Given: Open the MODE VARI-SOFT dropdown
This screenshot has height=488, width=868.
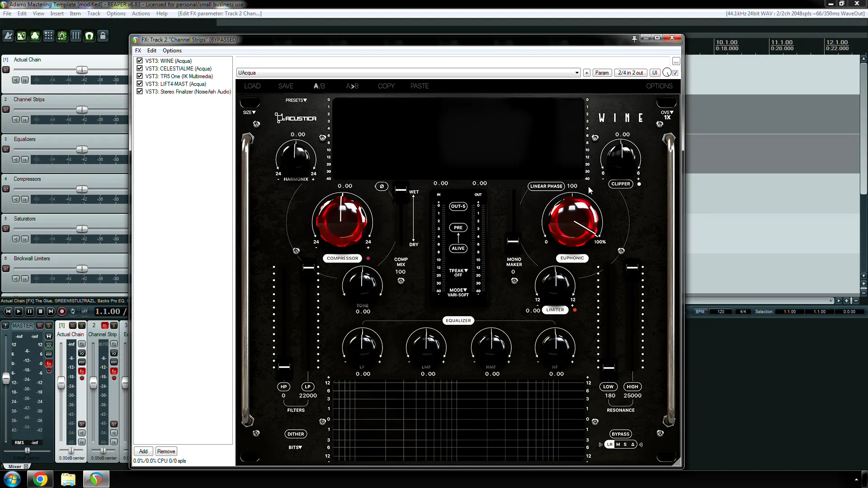Looking at the screenshot, I should point(458,292).
